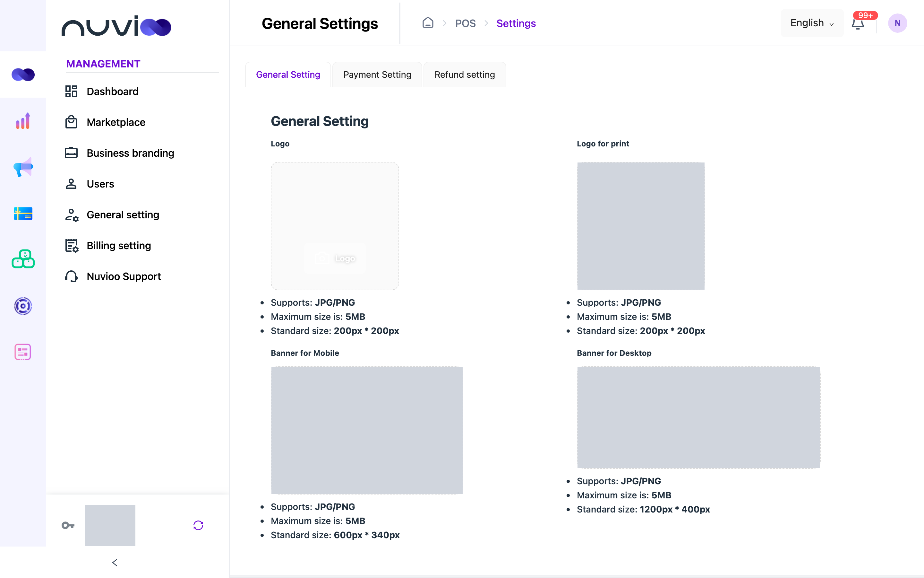Open Billing setting in the sidebar menu
Viewport: 924px width, 578px height.
[x=119, y=245]
